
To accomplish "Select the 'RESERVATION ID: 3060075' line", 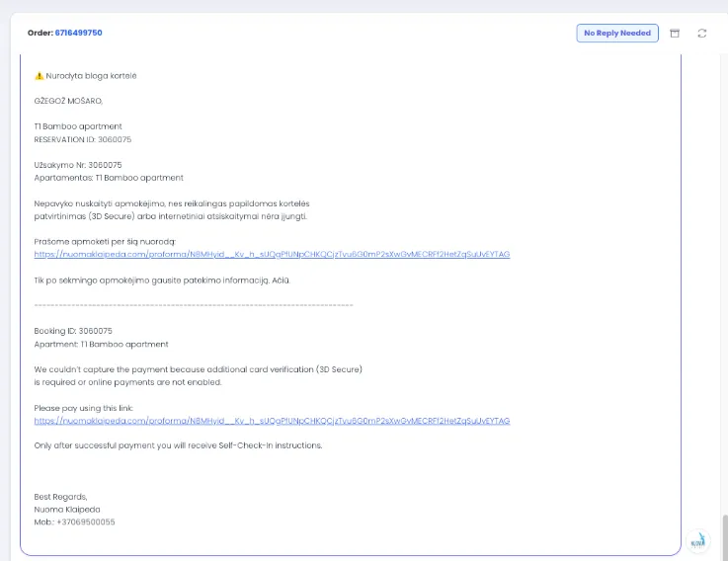I will [83, 139].
